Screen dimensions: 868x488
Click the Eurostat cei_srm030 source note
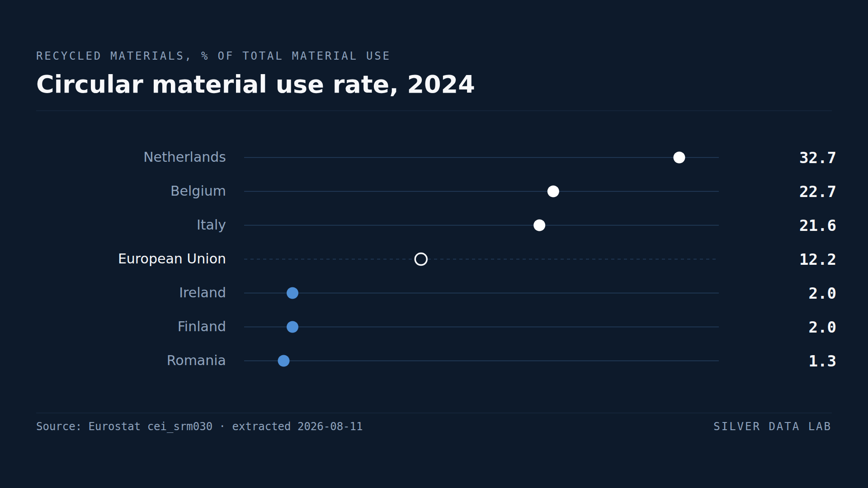199,427
